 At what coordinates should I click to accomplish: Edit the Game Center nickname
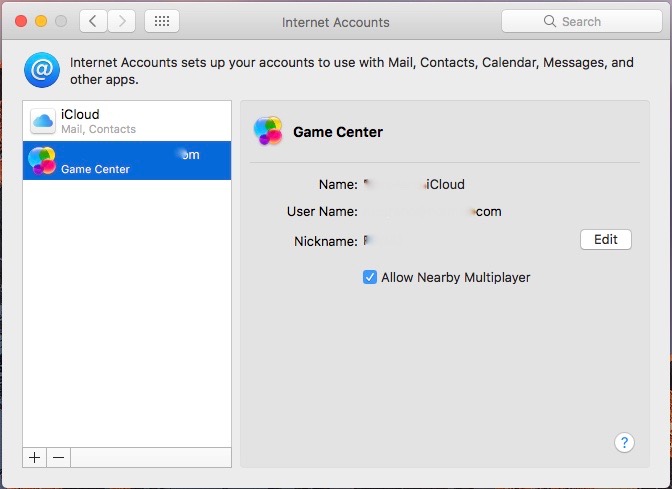(x=606, y=240)
